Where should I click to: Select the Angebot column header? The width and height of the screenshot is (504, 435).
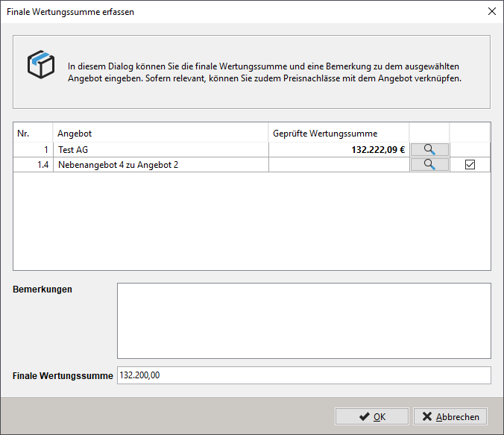click(x=160, y=134)
